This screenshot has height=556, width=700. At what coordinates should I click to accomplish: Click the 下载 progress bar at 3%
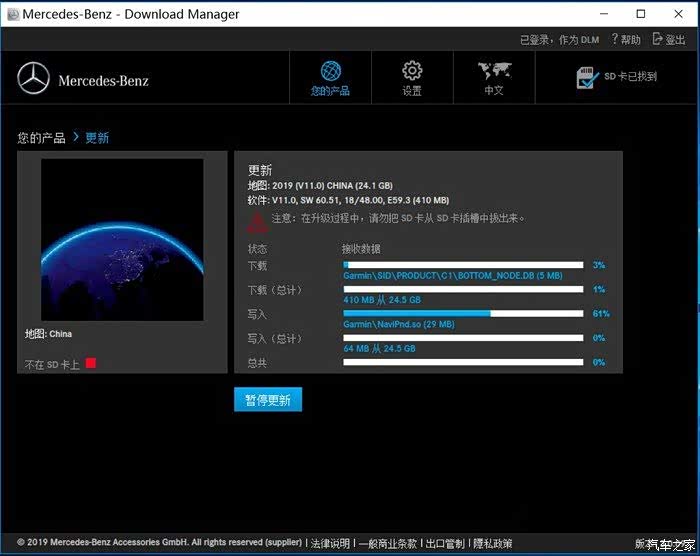click(462, 265)
